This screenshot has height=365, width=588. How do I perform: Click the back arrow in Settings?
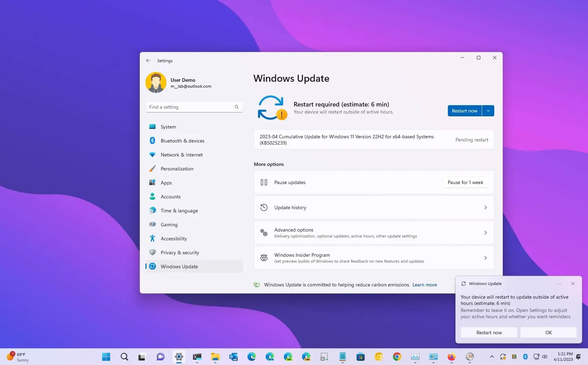point(148,60)
